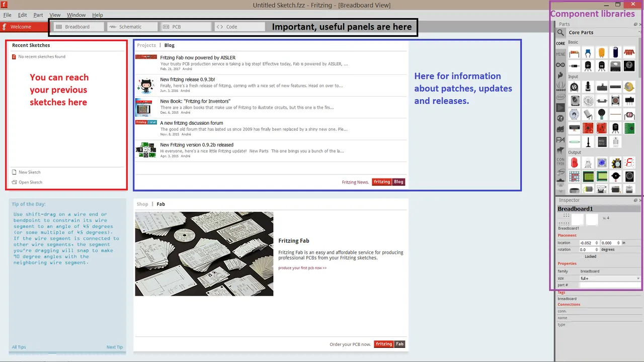Click Next Tip link
This screenshot has height=362, width=644.
coord(115,347)
